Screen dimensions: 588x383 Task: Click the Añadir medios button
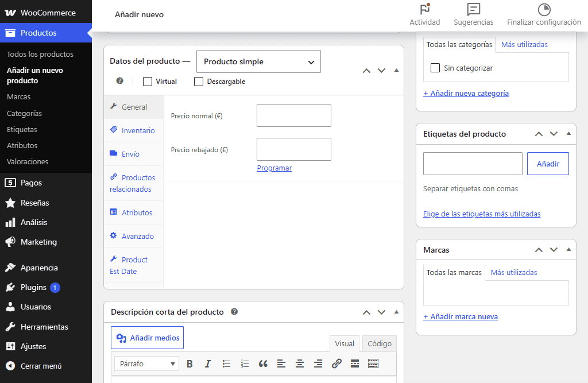(x=148, y=338)
